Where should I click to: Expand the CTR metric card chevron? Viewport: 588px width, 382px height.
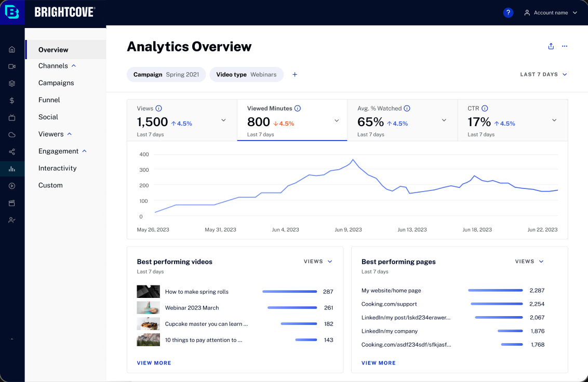click(554, 120)
